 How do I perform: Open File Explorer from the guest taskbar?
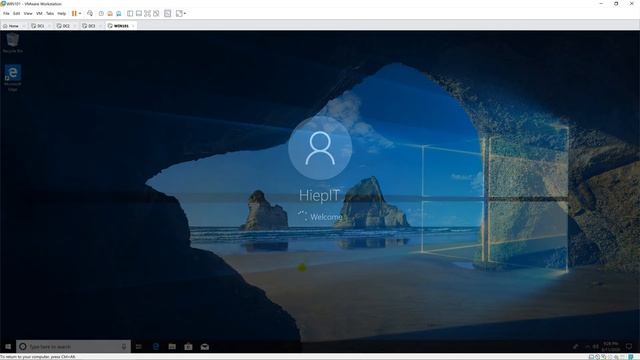click(172, 347)
